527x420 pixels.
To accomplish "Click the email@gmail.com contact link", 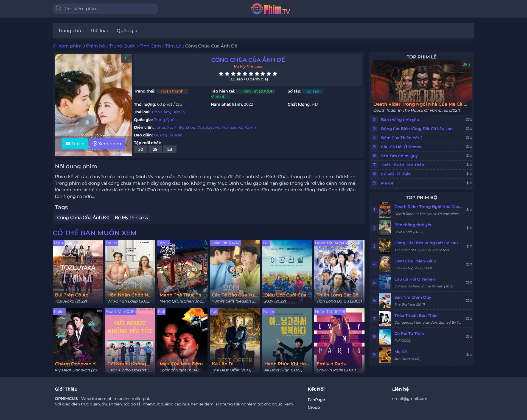I will [410, 399].
